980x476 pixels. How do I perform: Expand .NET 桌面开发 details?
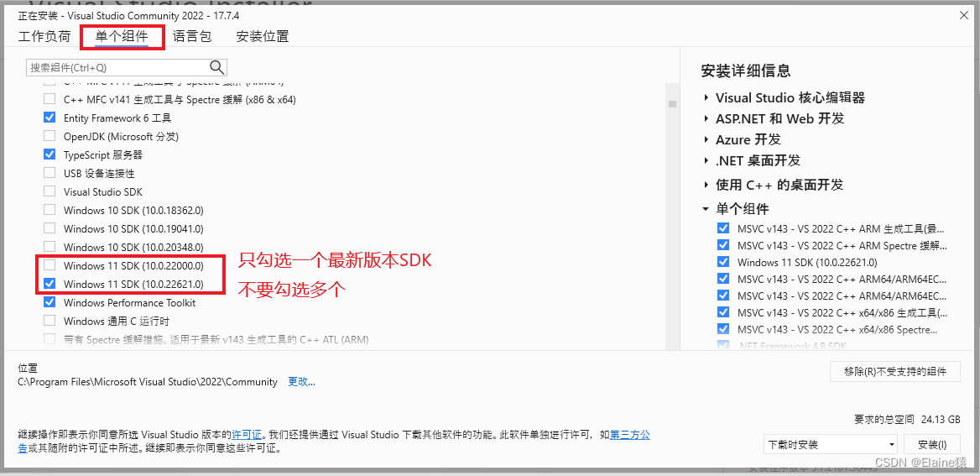coord(706,160)
